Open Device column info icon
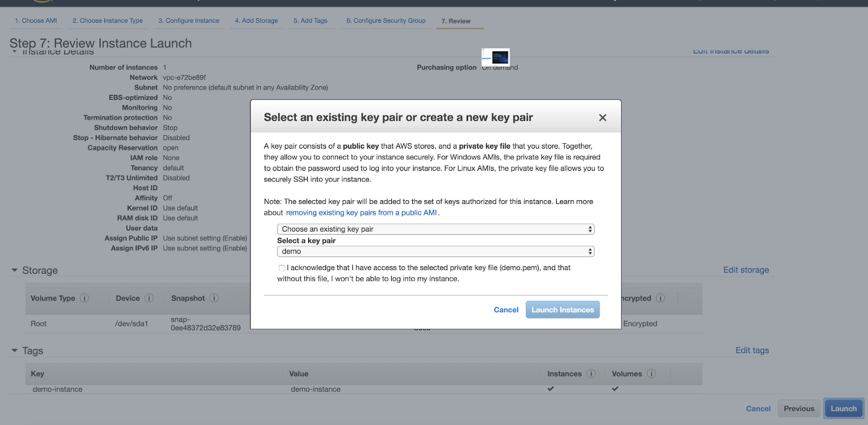 (x=149, y=298)
